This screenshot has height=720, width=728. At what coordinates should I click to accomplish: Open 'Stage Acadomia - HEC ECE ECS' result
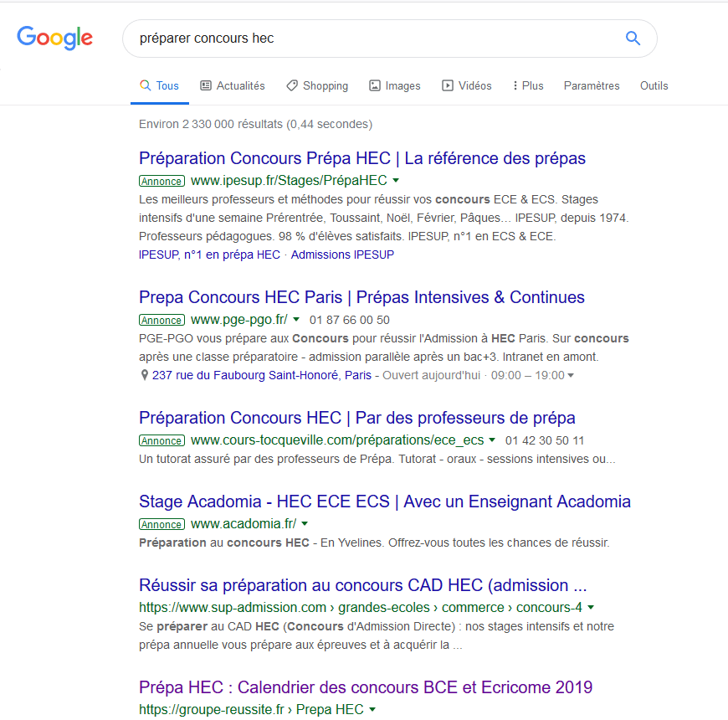(x=385, y=501)
